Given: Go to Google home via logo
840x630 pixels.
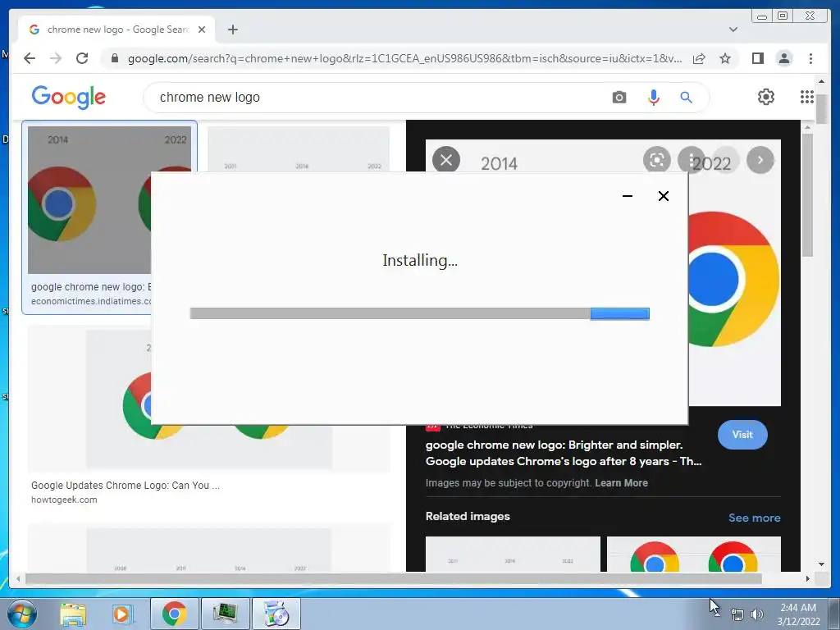Looking at the screenshot, I should click(x=69, y=97).
